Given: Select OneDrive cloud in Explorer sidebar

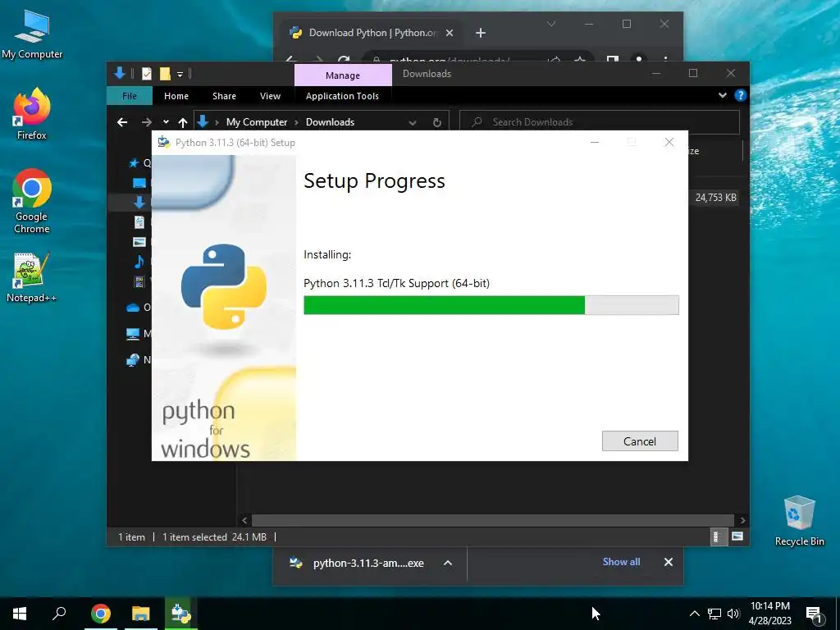Looking at the screenshot, I should pos(133,308).
